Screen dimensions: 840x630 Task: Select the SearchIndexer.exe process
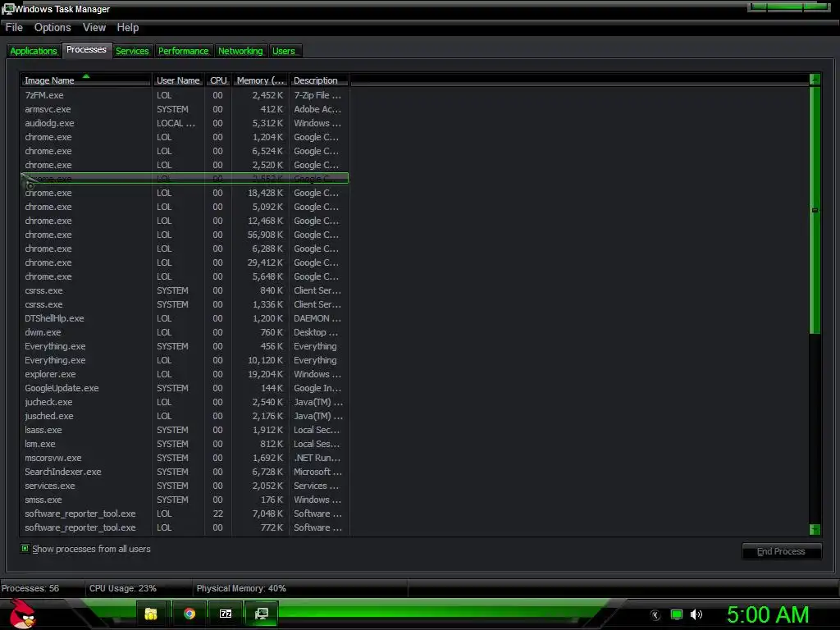tap(185, 472)
